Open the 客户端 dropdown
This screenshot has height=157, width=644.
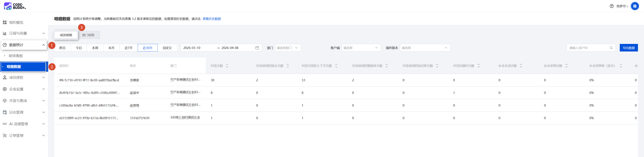tap(361, 48)
